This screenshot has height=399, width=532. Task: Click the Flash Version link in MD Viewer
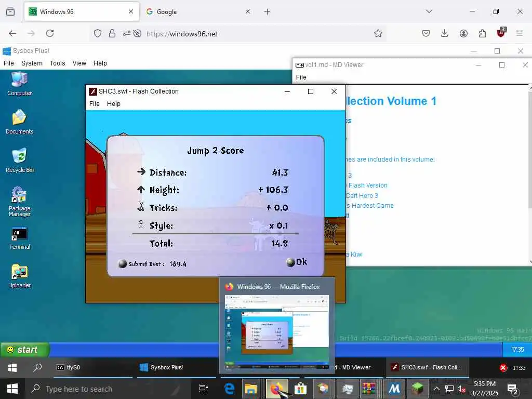367,185
